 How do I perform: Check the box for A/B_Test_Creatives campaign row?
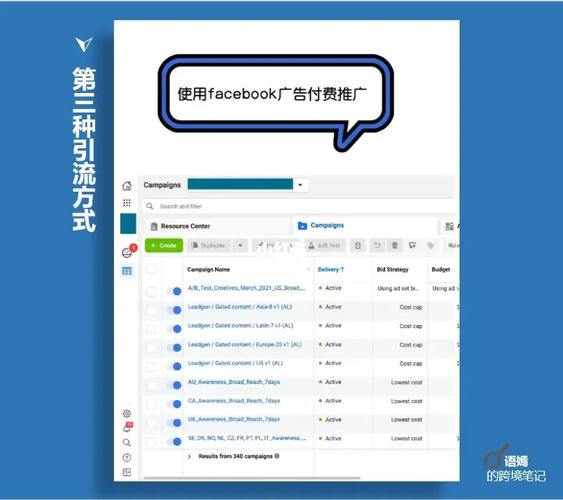click(152, 291)
